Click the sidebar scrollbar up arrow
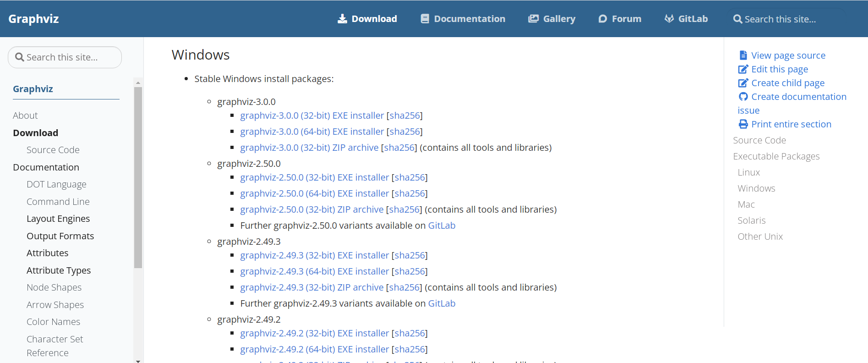Image resolution: width=868 pixels, height=363 pixels. tap(138, 83)
